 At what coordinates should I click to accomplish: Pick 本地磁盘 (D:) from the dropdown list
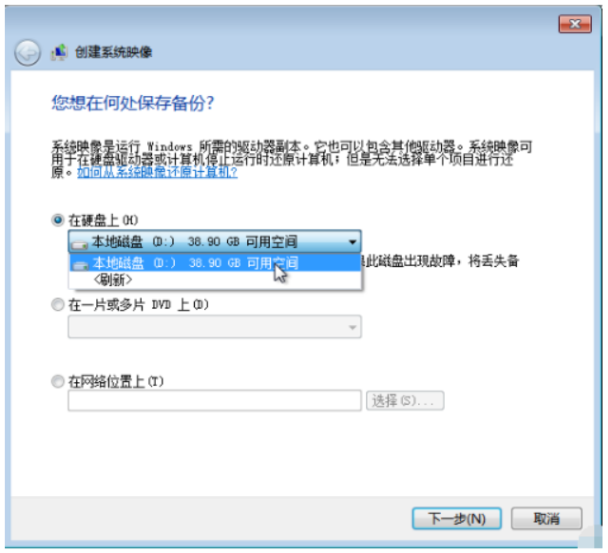(x=215, y=263)
